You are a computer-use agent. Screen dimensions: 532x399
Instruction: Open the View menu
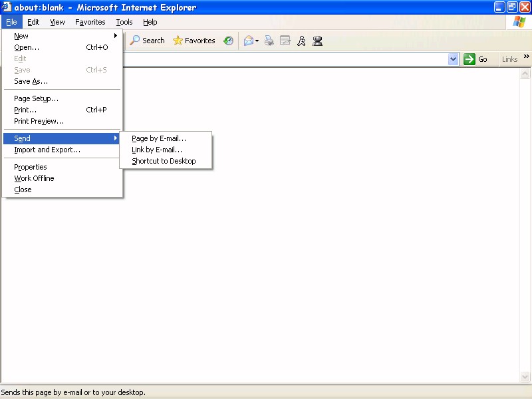click(x=57, y=22)
